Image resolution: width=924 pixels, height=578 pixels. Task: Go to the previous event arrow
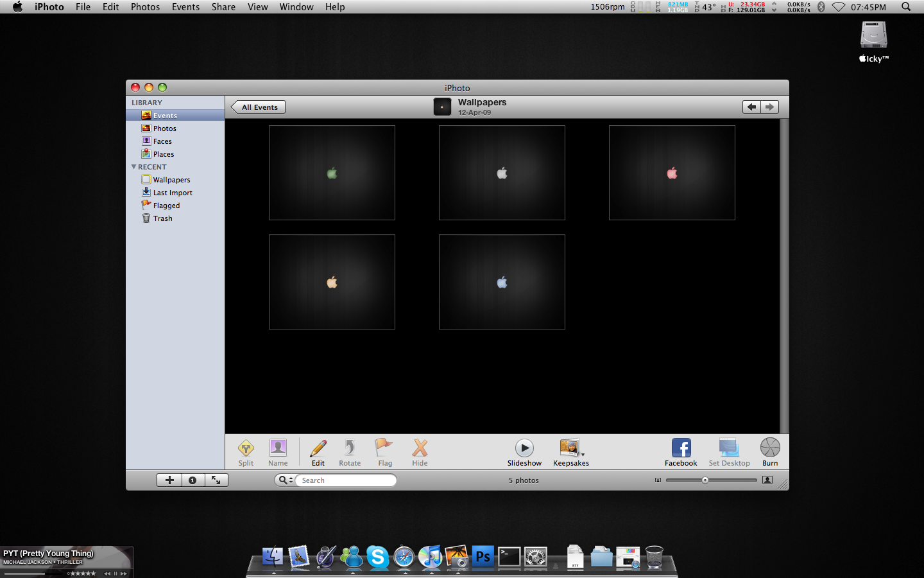pos(751,107)
